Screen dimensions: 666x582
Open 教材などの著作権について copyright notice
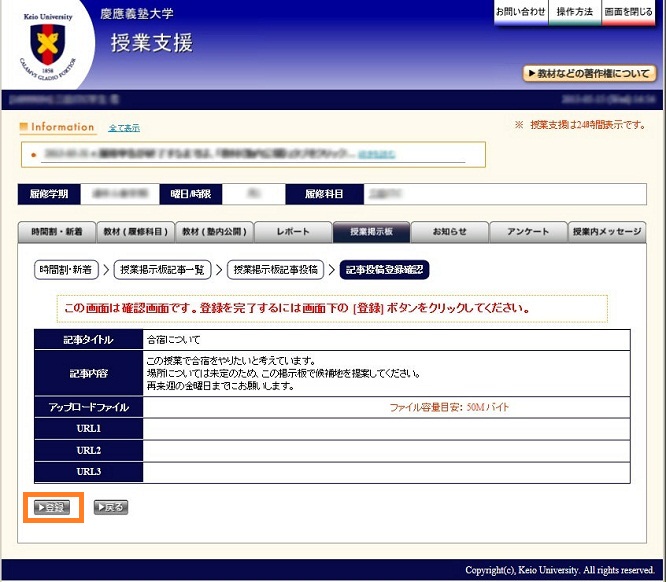pos(590,73)
